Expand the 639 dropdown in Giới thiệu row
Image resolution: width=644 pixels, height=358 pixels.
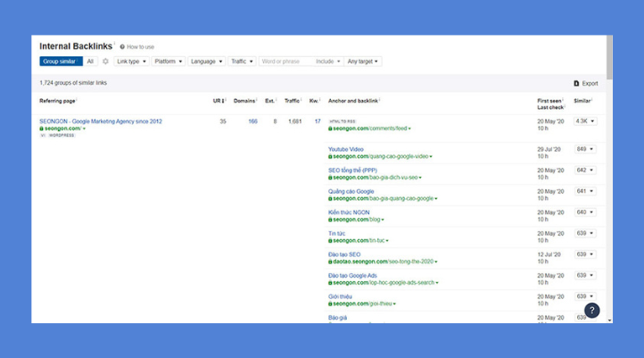585,296
